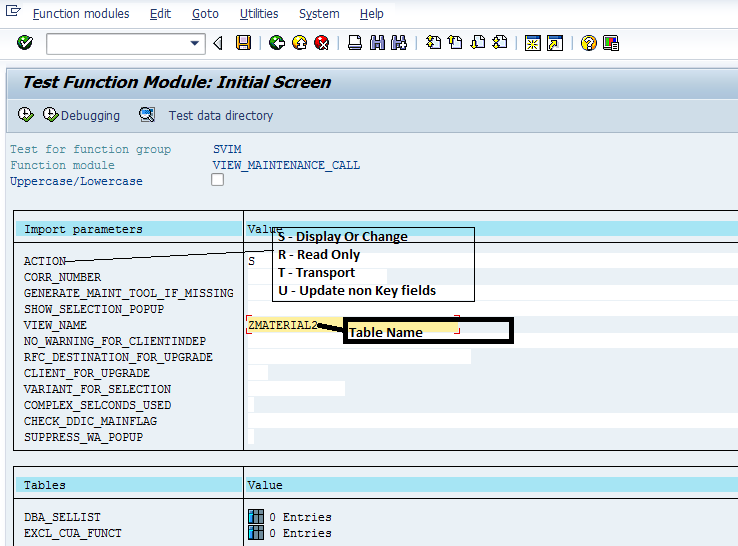Click the Customize Local Layout icon
Viewport: 738px width, 546px height.
pyautogui.click(x=611, y=43)
